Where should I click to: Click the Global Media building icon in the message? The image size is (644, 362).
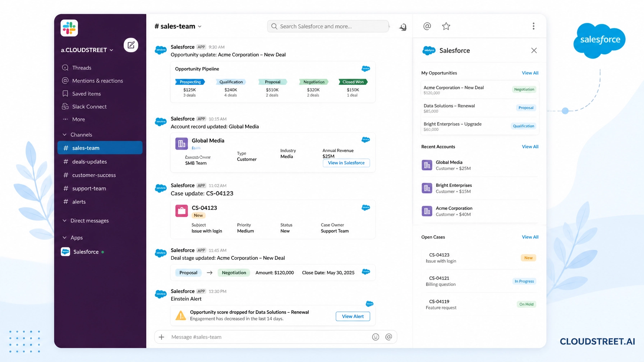(181, 144)
